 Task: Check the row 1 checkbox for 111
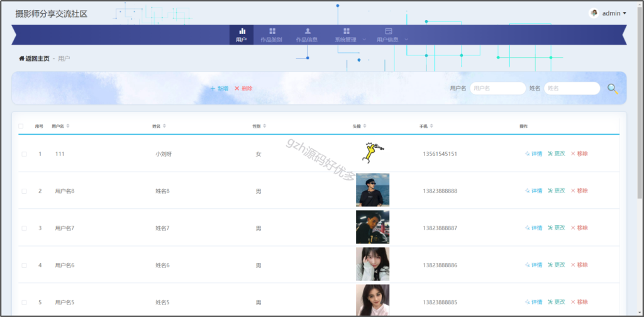(25, 154)
